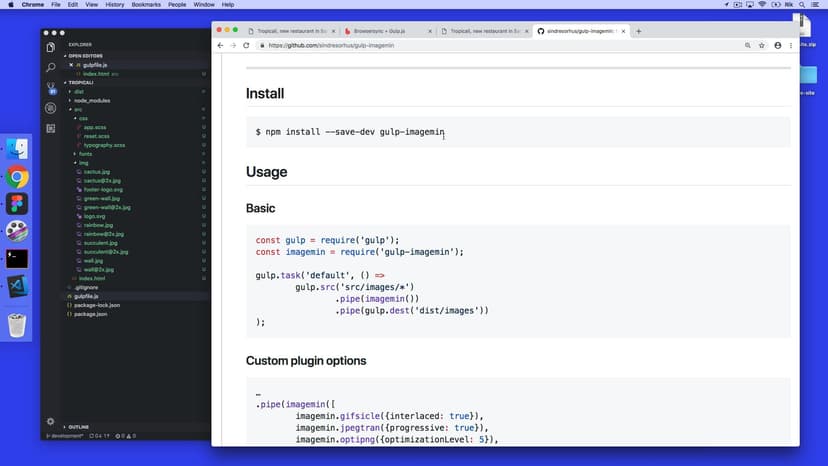Image resolution: width=828 pixels, height=466 pixels.
Task: Open package.json in the file tree
Action: (90, 314)
